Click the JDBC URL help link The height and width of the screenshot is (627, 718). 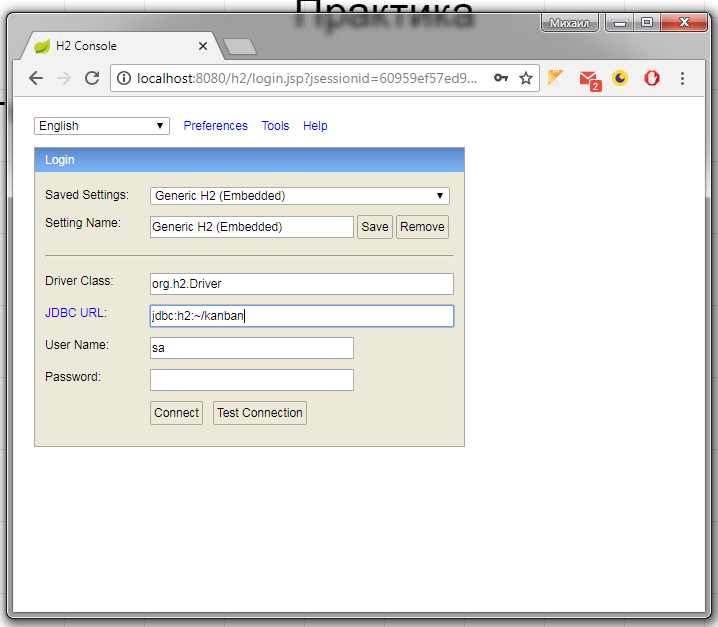(x=75, y=313)
